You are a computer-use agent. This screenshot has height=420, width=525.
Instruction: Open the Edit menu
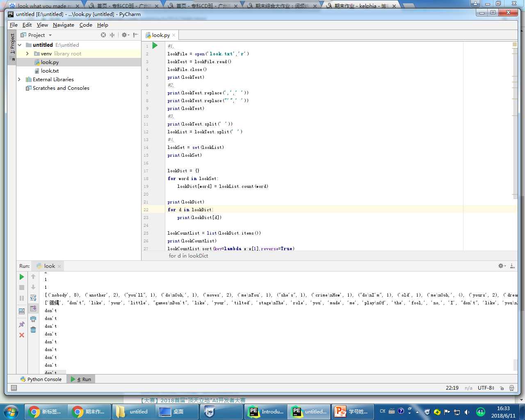[x=27, y=25]
